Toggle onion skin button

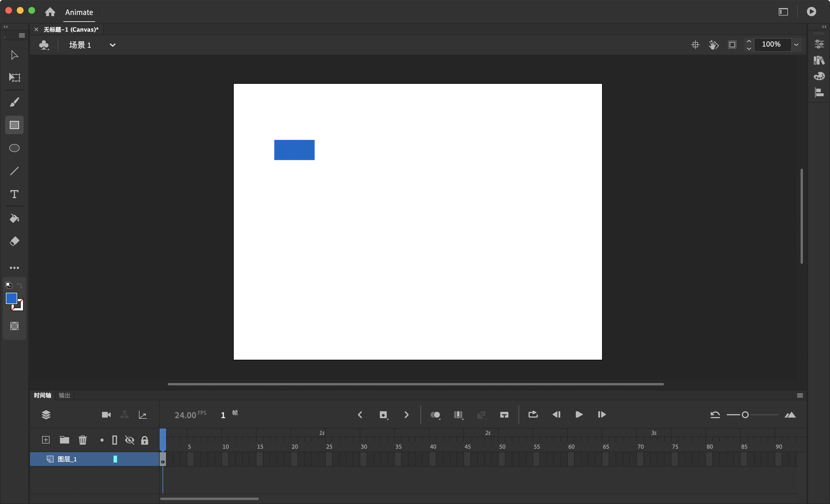click(x=435, y=415)
